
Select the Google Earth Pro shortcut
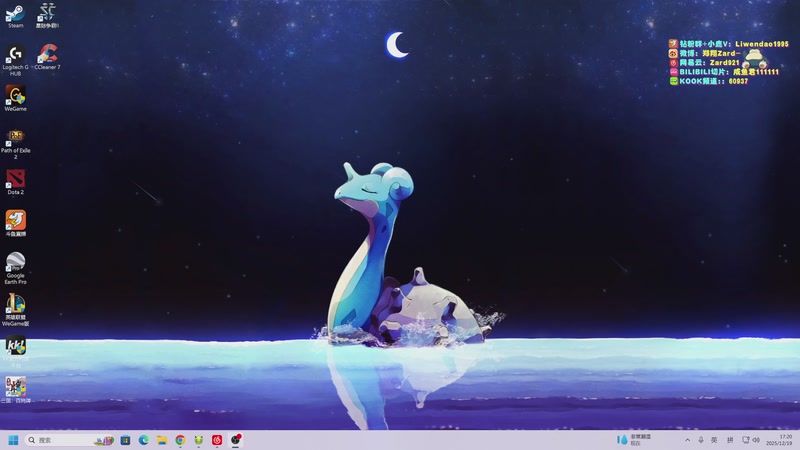(15, 268)
